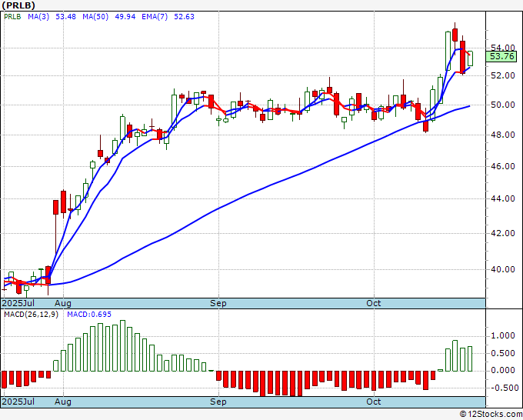523x420 pixels.
Task: Click the (PRLB) chart title
Action: pos(18,5)
